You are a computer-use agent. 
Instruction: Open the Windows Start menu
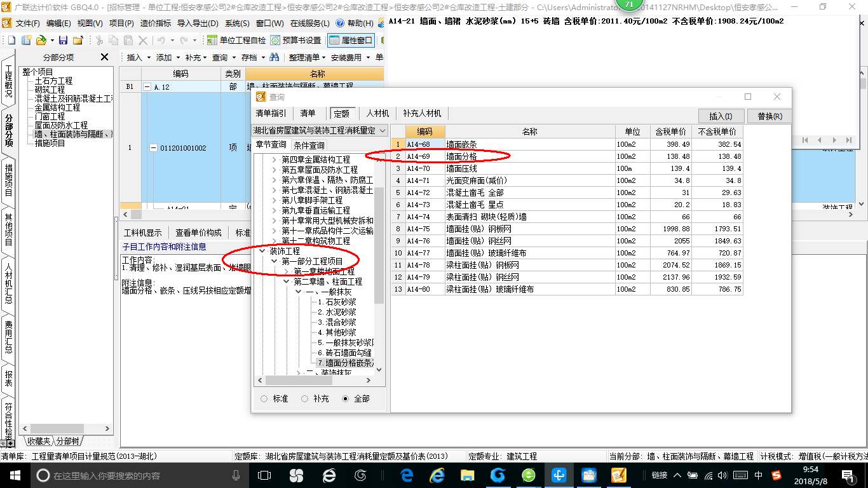coord(15,475)
